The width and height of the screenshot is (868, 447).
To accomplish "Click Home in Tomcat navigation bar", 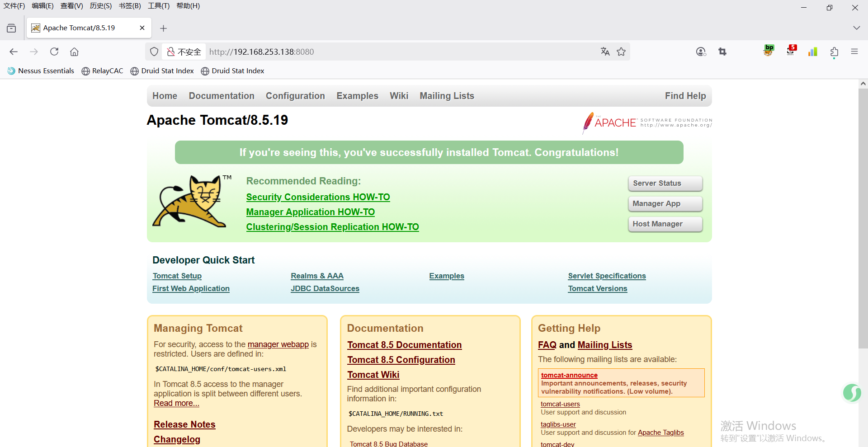I will tap(165, 96).
